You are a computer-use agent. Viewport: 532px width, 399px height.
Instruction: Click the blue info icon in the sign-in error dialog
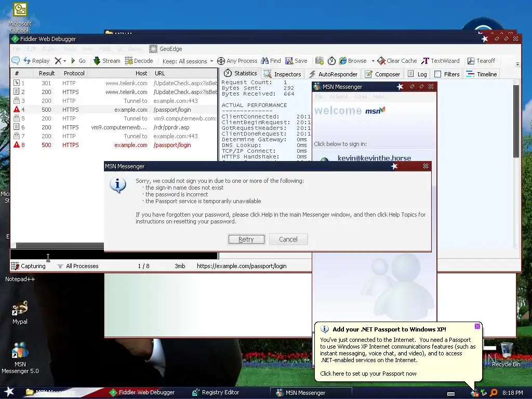[118, 185]
